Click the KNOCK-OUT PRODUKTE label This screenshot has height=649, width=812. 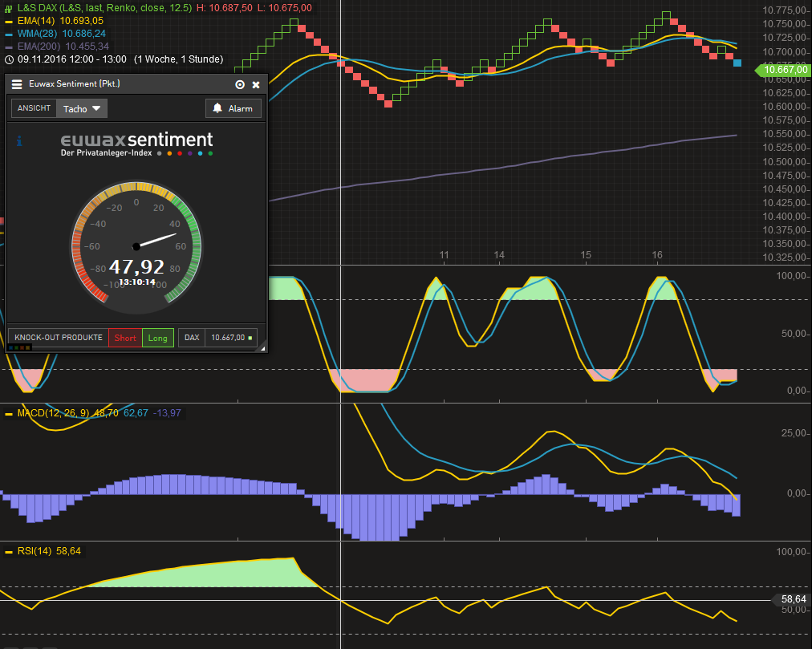coord(59,338)
